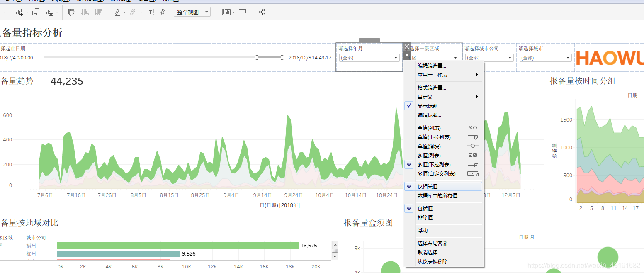Click the share workbook icon
Image resolution: width=644 pixels, height=273 pixels.
pos(262,12)
